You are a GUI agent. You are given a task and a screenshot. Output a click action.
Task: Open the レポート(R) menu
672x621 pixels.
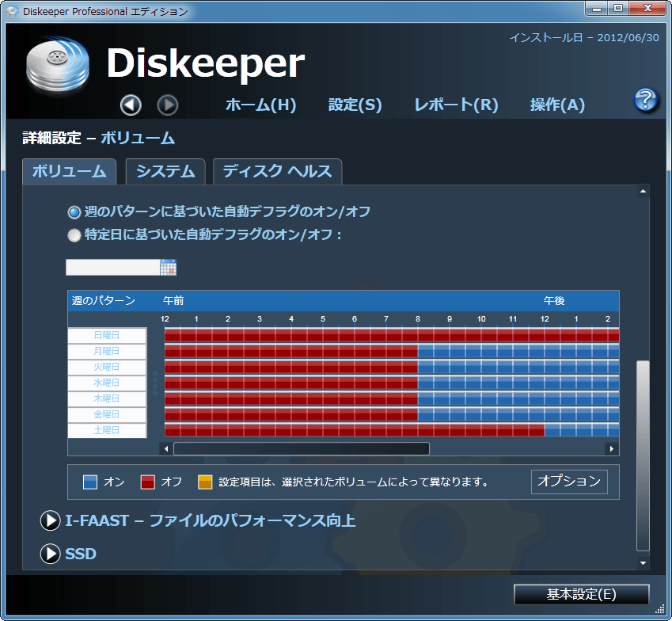[456, 105]
